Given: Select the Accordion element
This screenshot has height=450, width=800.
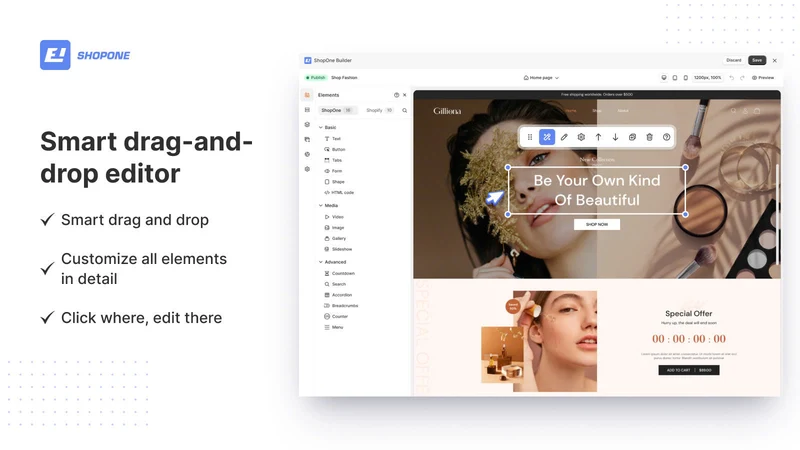Looking at the screenshot, I should coord(338,295).
